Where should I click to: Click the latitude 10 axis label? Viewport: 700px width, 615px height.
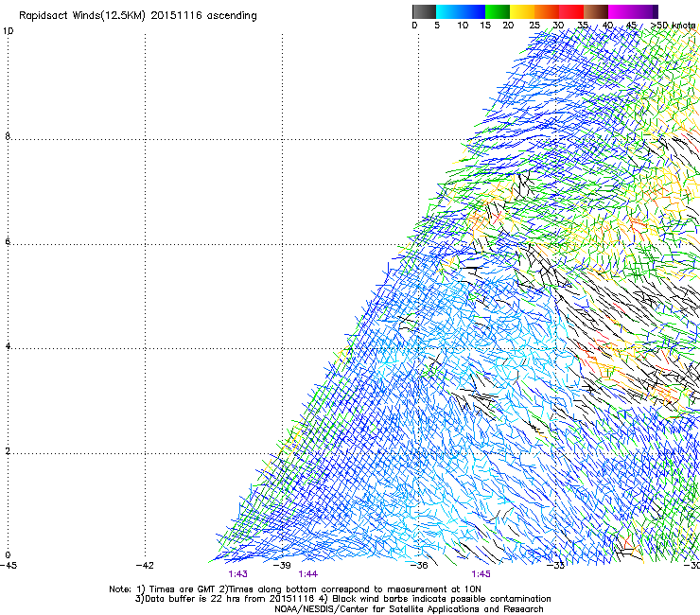[8, 31]
